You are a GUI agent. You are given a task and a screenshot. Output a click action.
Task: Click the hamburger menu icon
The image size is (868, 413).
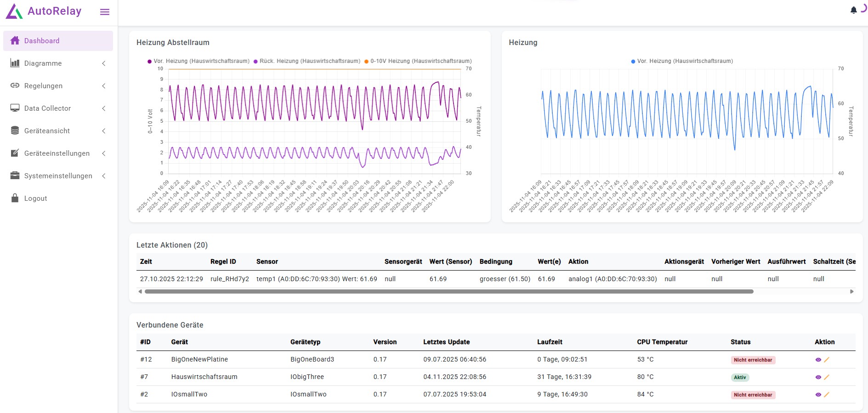pos(105,12)
